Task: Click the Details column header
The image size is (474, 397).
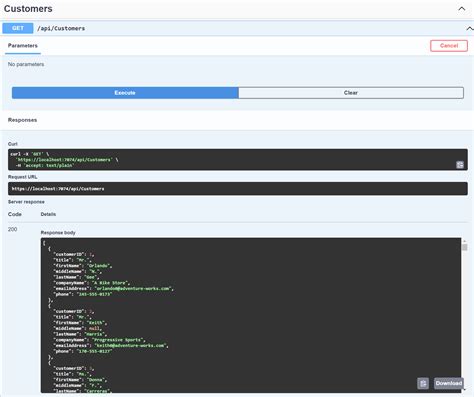Action: coord(48,214)
